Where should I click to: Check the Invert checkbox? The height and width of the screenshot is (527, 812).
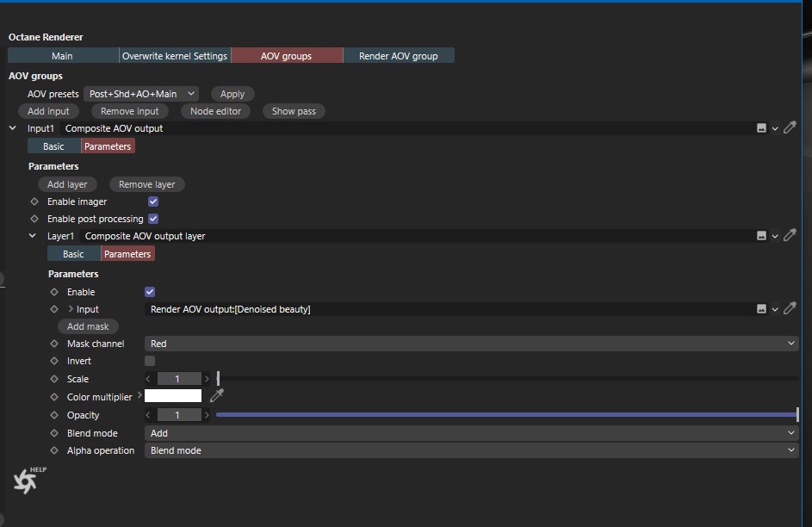pyautogui.click(x=150, y=361)
